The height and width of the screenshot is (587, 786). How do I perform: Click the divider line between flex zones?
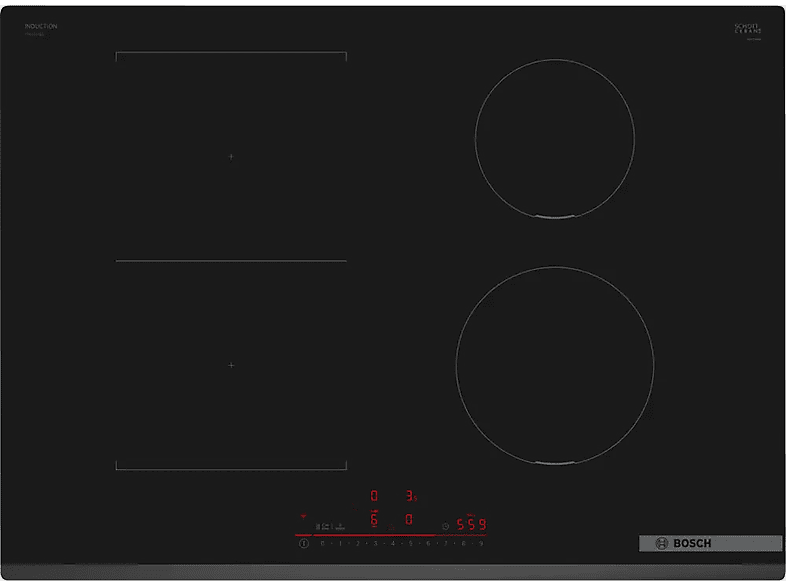231,261
